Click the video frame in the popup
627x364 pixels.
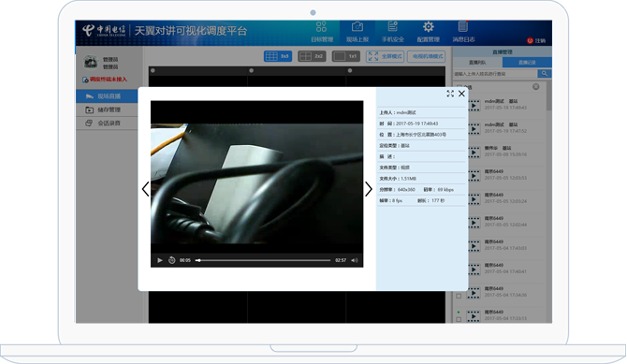click(x=256, y=183)
